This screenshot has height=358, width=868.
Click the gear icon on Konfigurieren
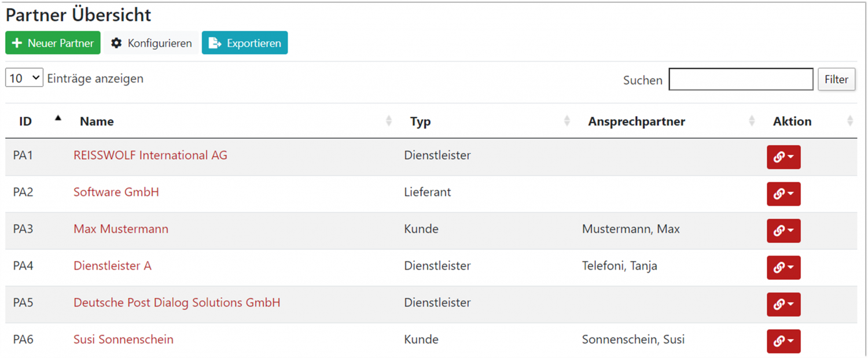[x=116, y=43]
